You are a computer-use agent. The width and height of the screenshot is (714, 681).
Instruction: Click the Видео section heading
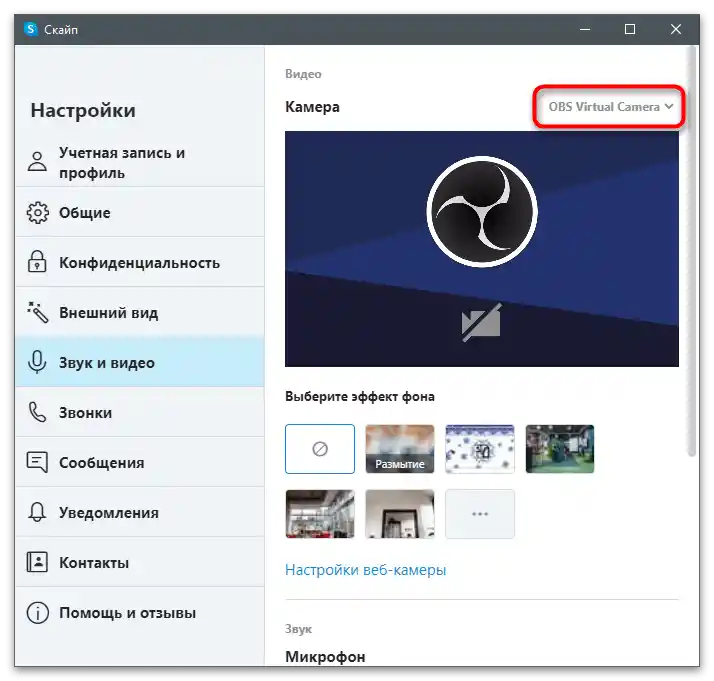303,74
